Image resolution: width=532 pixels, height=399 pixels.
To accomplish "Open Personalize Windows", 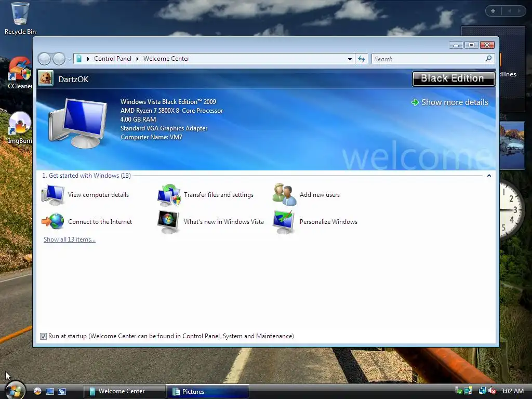I will click(x=315, y=221).
